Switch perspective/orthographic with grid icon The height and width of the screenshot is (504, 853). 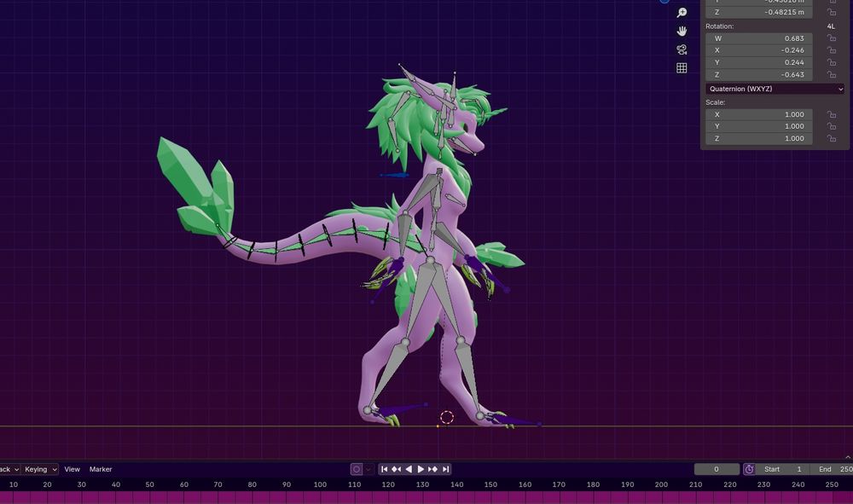pyautogui.click(x=682, y=68)
